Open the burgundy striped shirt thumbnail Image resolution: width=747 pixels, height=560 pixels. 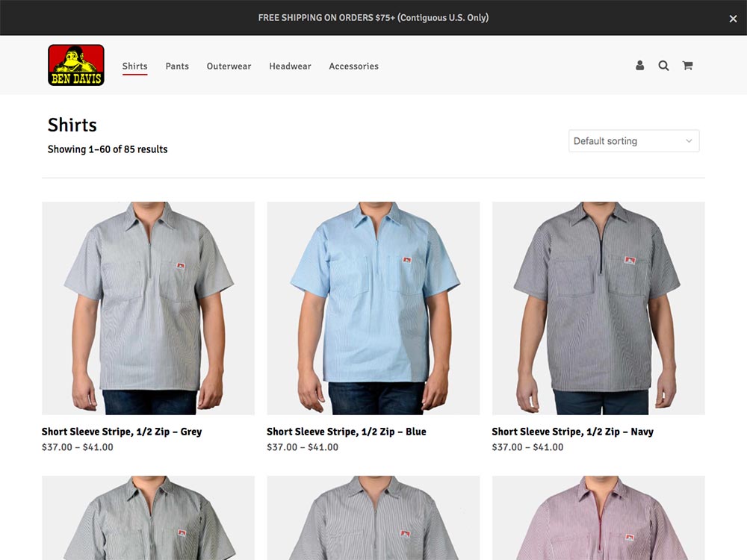(598, 518)
